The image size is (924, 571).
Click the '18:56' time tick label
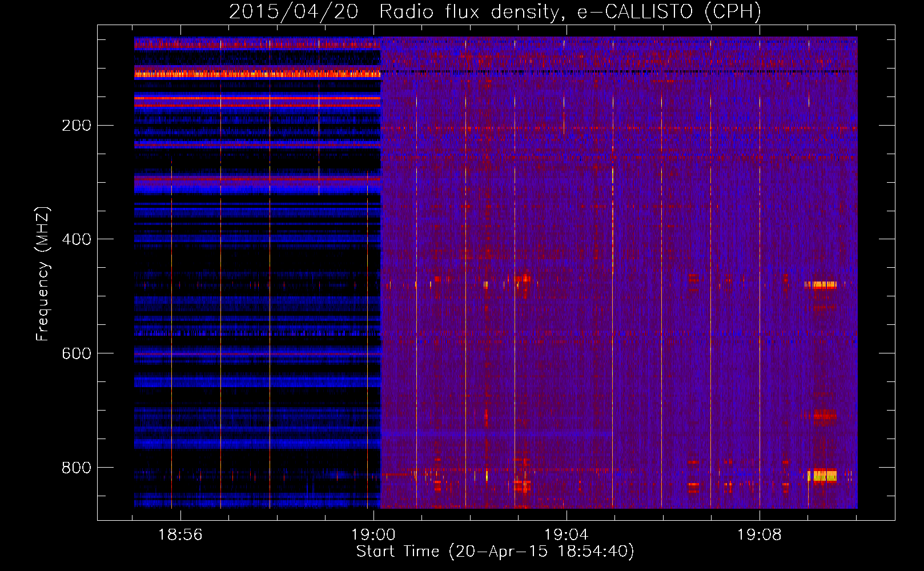[x=180, y=535]
